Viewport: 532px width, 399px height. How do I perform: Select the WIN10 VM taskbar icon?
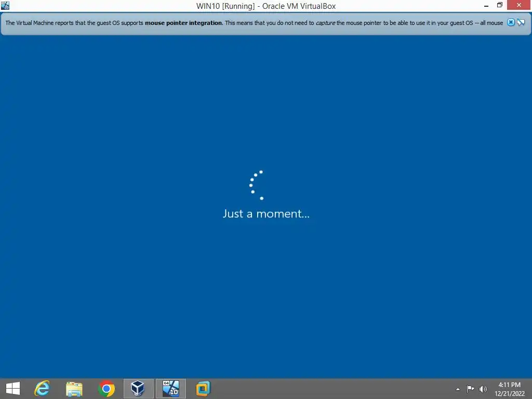point(170,389)
